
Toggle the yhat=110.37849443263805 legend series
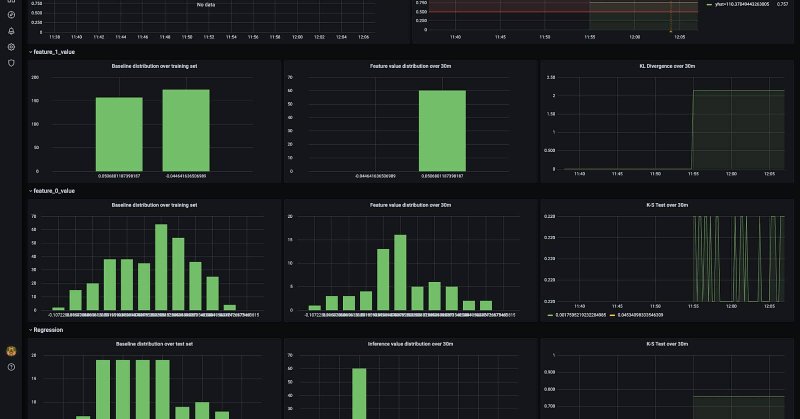[742, 4]
